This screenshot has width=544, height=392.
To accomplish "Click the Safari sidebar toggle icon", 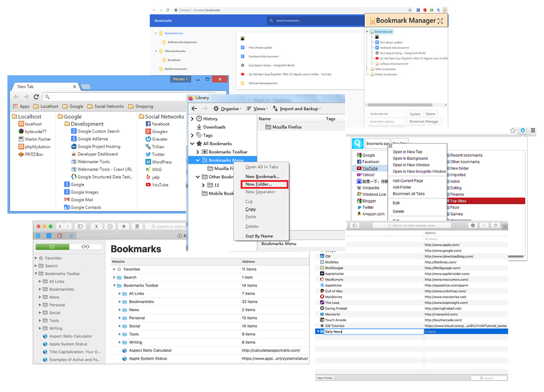I will coord(80,227).
